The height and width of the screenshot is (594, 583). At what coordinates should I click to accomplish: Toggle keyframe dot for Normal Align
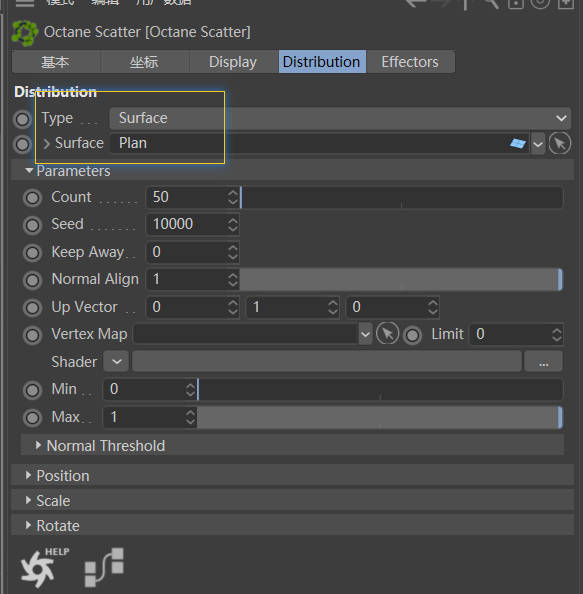pyautogui.click(x=32, y=280)
